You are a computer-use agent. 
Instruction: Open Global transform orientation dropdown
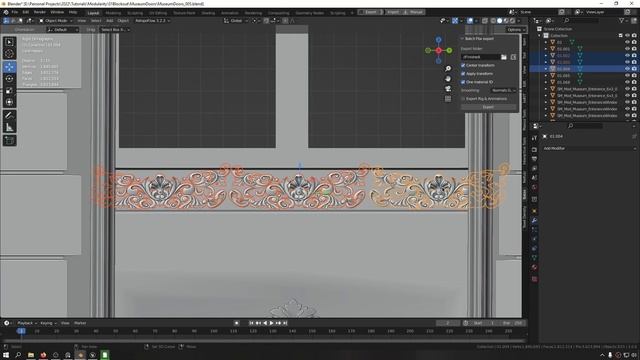click(236, 20)
